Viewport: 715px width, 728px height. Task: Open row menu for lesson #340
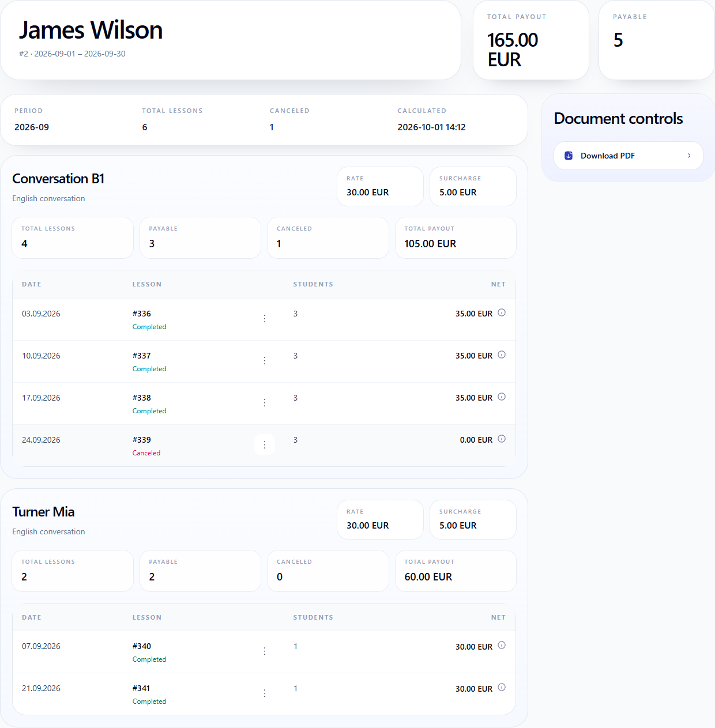265,651
